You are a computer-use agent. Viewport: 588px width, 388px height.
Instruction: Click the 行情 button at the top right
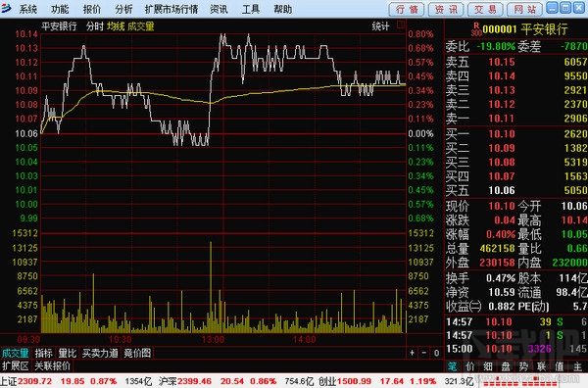[407, 9]
